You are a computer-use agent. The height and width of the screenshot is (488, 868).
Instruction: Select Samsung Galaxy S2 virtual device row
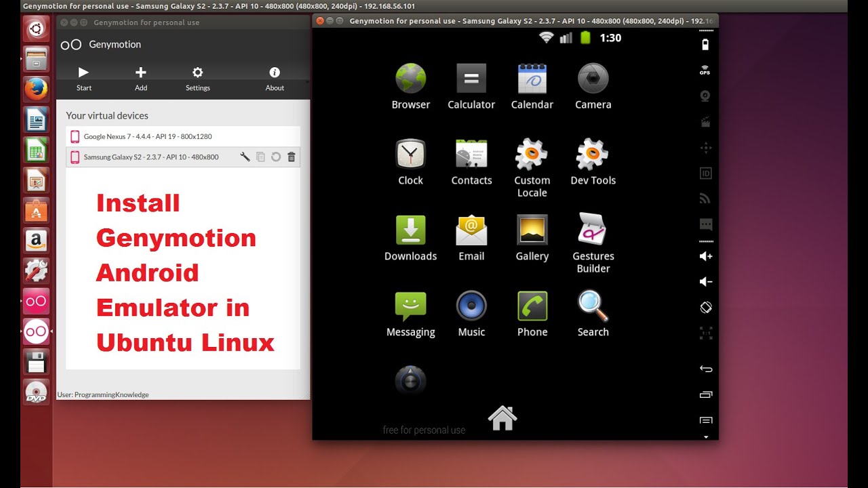[x=183, y=157]
